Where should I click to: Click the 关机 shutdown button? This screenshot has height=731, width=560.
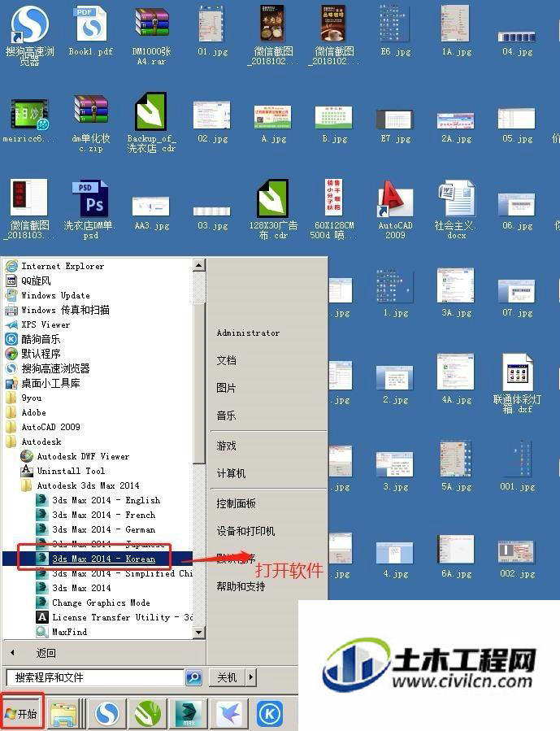click(227, 677)
